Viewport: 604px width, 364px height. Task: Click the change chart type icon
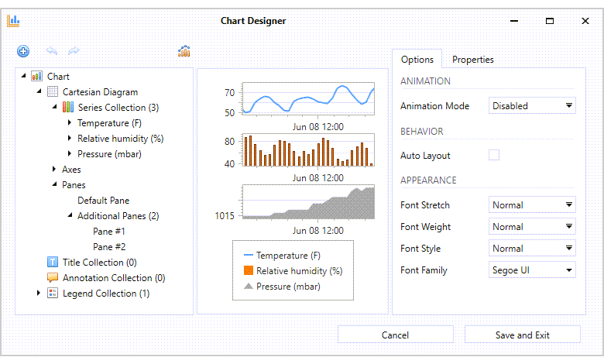184,51
